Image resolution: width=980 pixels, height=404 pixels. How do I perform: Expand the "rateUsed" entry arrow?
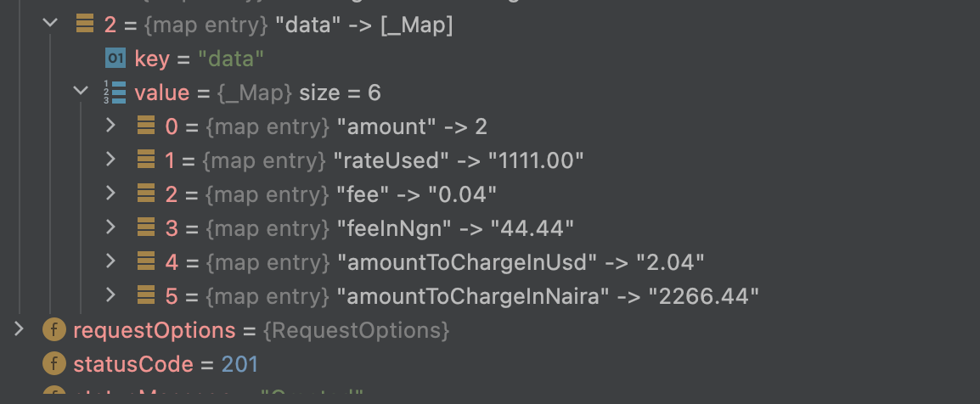pos(110,160)
